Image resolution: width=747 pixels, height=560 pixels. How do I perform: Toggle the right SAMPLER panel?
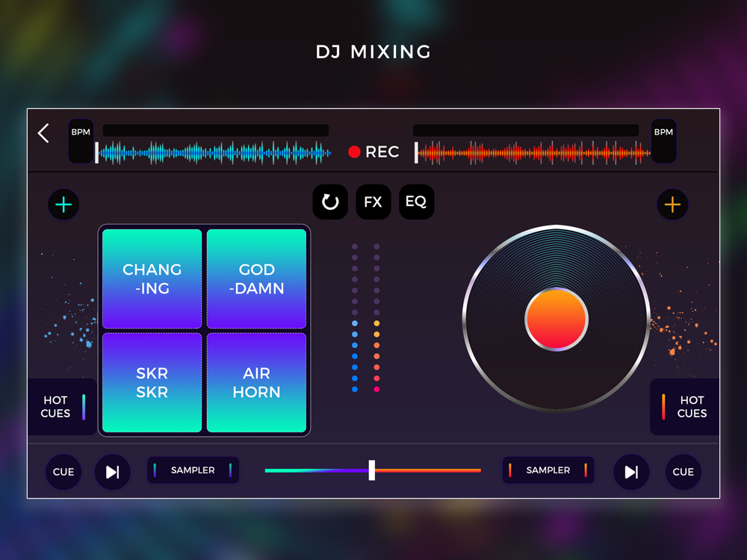(x=548, y=470)
